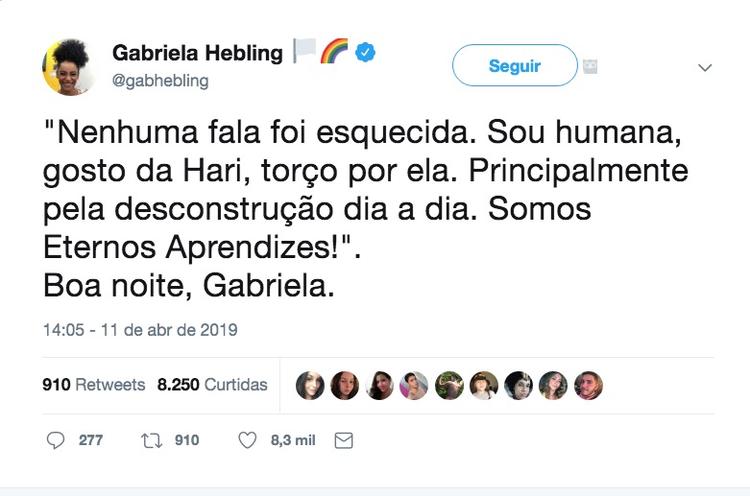Click the @gabhebling handle
The width and height of the screenshot is (750, 496).
160,81
